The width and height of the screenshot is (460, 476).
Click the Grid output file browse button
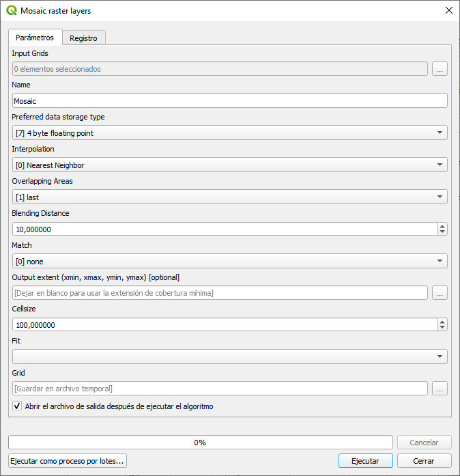(440, 389)
